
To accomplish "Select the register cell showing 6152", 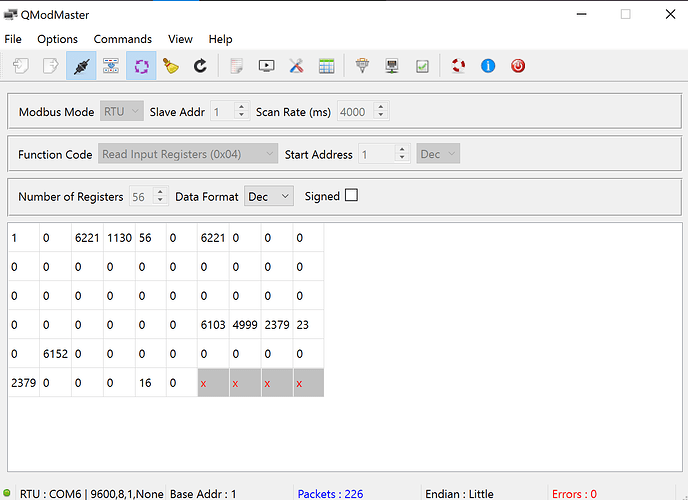I will coord(55,354).
